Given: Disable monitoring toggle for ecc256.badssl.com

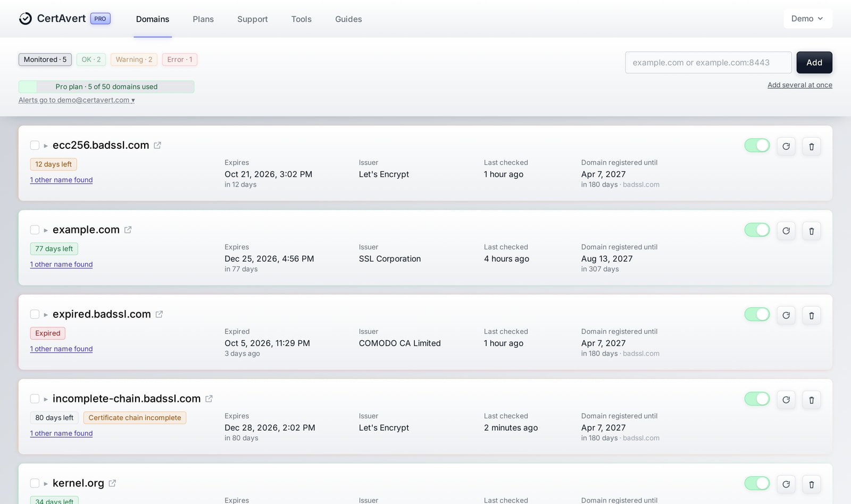Looking at the screenshot, I should tap(757, 145).
